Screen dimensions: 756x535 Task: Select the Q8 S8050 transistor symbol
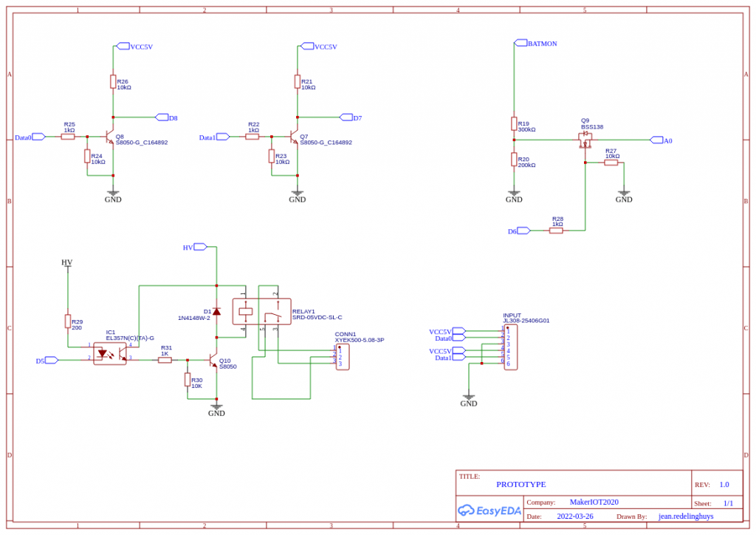click(110, 137)
